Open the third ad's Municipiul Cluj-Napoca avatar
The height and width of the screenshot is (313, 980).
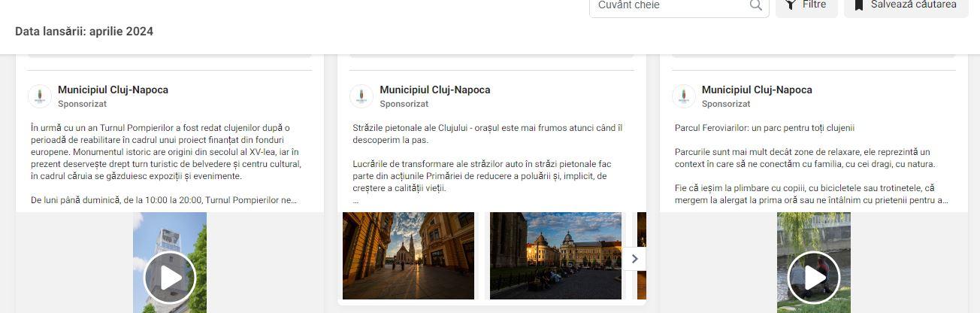point(683,96)
